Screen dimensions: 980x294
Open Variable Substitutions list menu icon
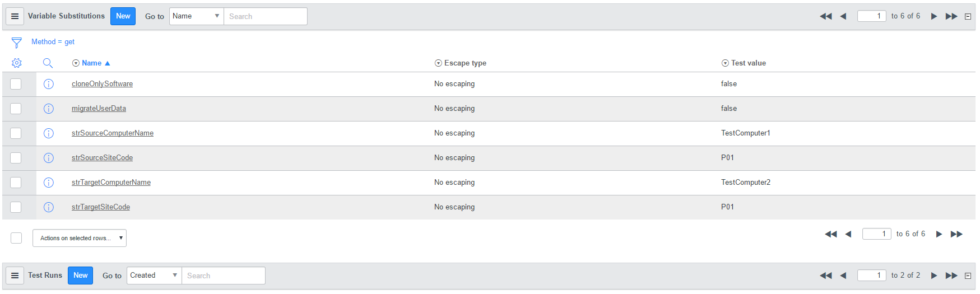15,16
